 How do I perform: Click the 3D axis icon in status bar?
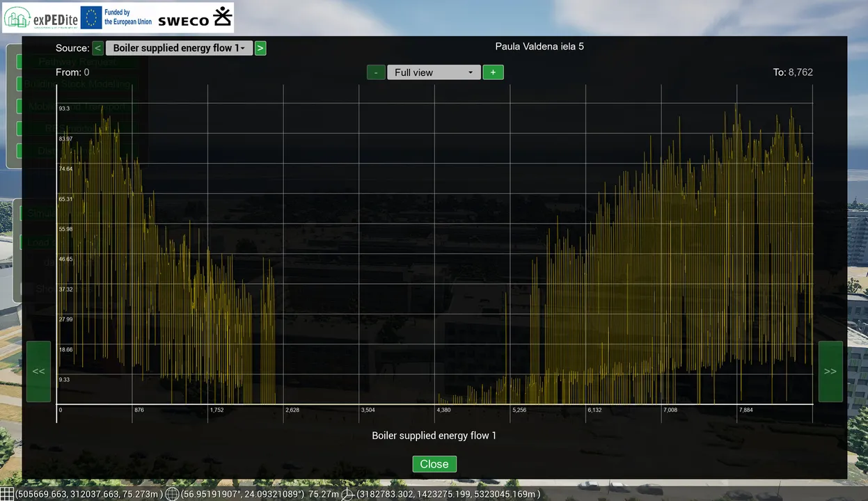[347, 494]
